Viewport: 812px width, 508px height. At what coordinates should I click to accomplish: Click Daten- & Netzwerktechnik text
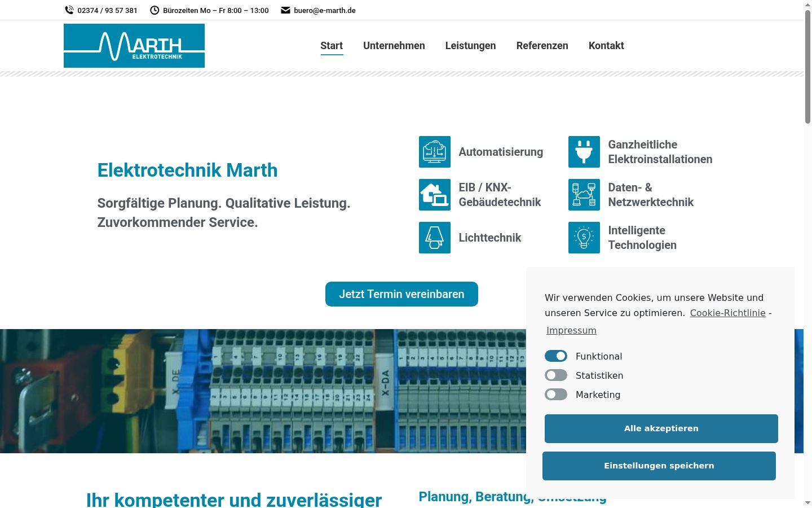(x=651, y=195)
